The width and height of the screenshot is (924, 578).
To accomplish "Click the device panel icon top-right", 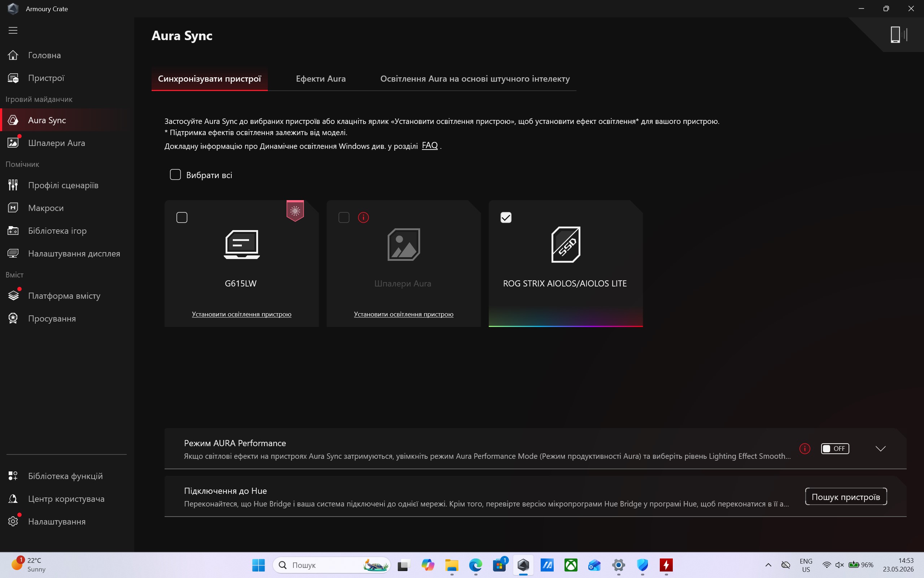I will [x=898, y=34].
